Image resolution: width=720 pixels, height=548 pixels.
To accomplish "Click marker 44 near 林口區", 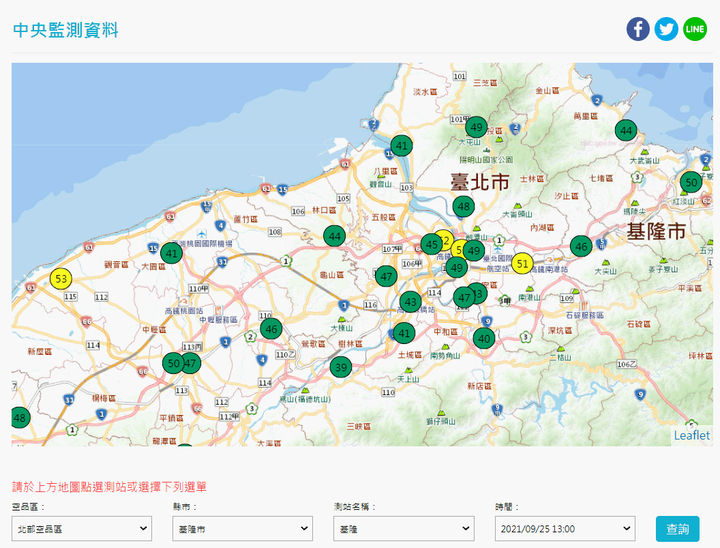I will pos(334,237).
